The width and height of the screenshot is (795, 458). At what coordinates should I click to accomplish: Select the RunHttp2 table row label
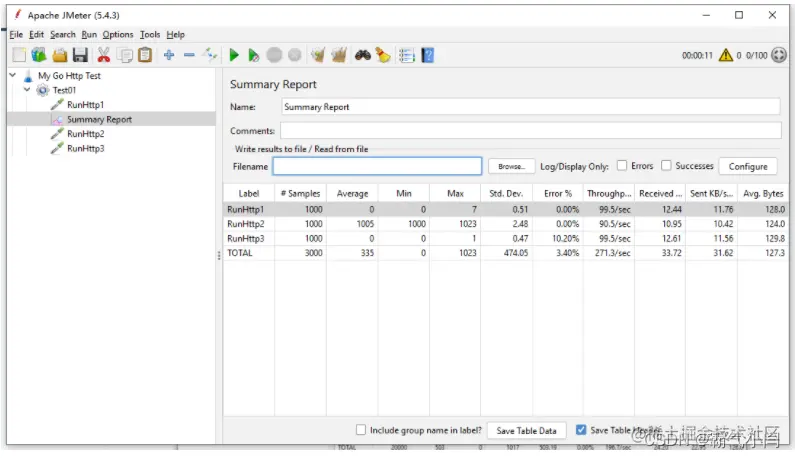[245, 224]
